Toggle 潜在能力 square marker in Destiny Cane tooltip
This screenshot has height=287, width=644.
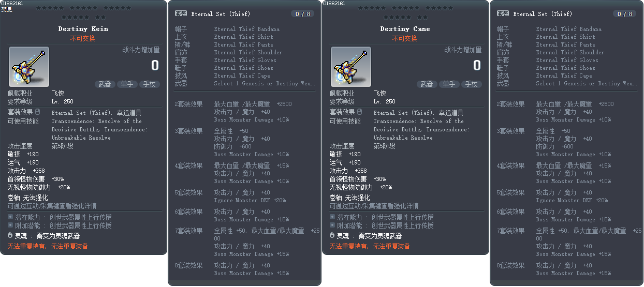coord(332,217)
